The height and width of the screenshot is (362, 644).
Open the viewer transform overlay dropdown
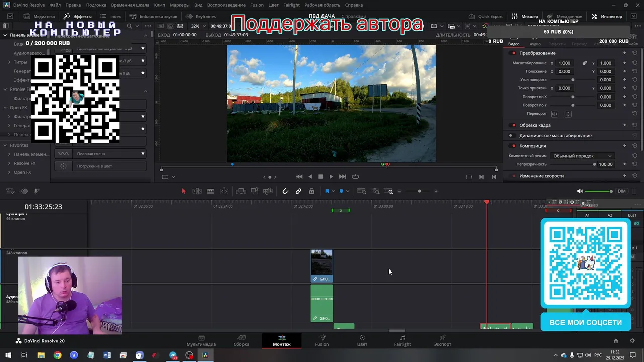[x=173, y=177]
